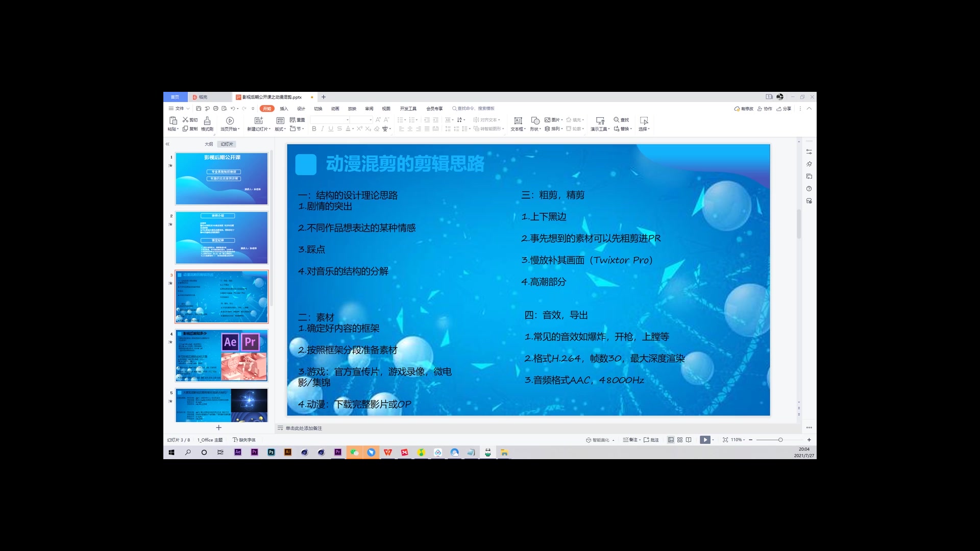Select slide 1 thumbnail 影视后期公开课

(222, 179)
